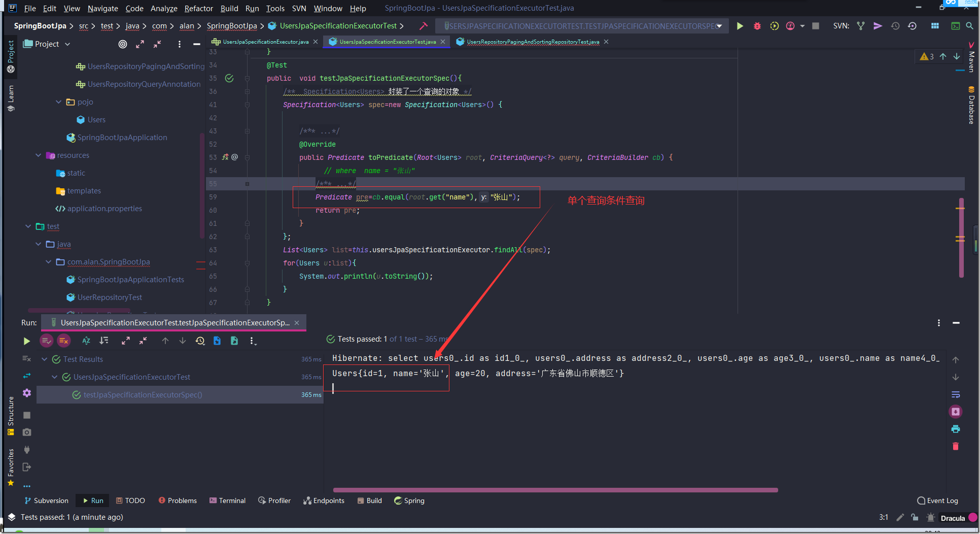Show SVN history clock icon

(895, 26)
